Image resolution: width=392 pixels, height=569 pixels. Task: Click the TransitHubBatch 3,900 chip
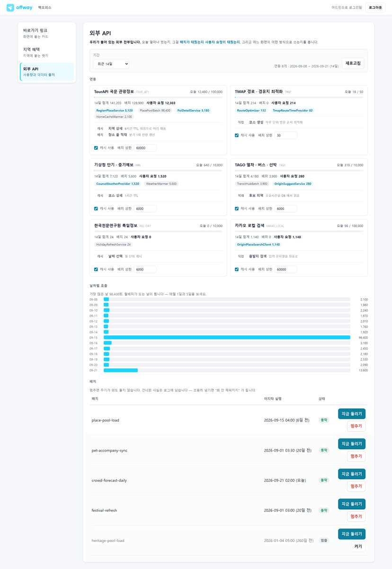(x=252, y=184)
